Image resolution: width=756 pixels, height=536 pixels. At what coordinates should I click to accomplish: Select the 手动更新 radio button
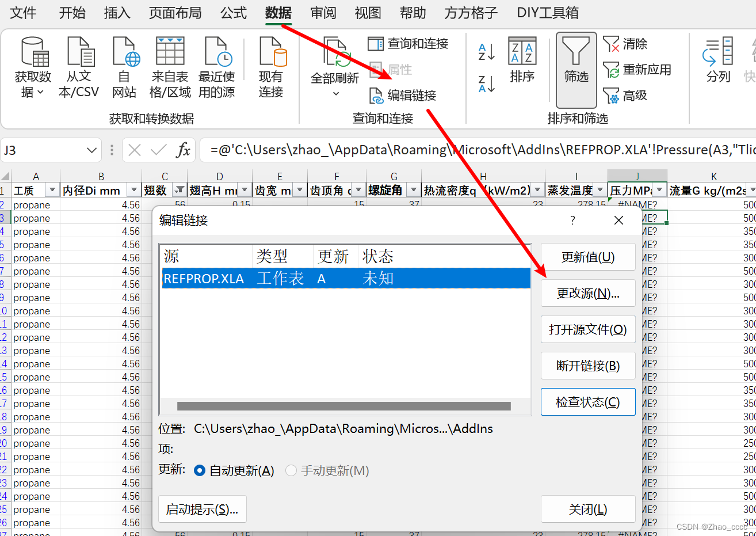pos(291,470)
